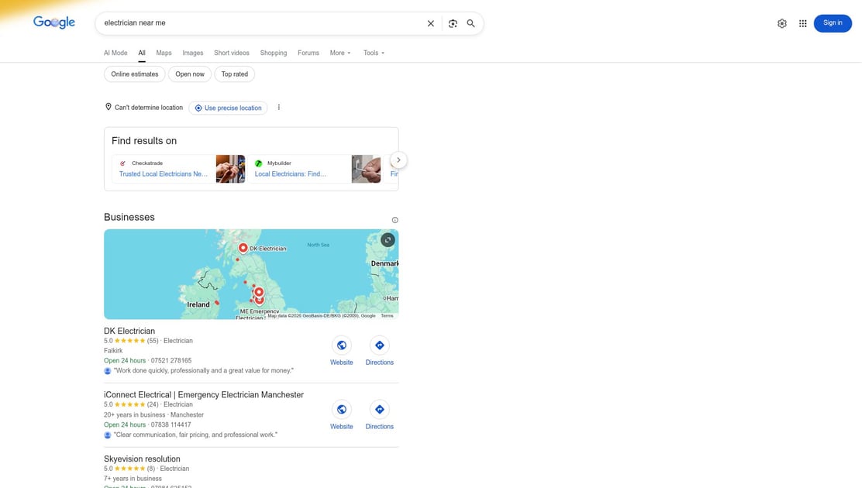Select the All results tab
Screen dimensions: 868x488
click(142, 53)
